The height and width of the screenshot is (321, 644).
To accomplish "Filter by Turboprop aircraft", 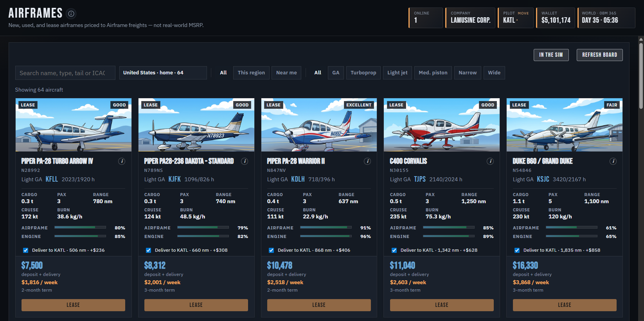I will point(363,73).
